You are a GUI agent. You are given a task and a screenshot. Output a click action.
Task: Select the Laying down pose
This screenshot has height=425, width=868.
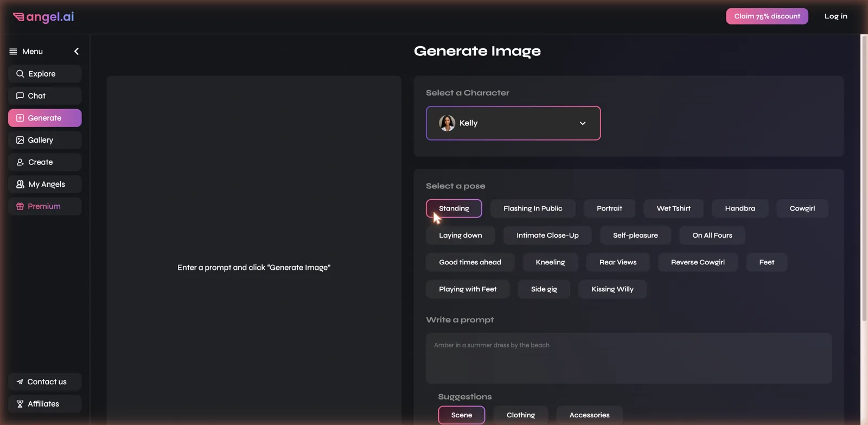click(x=460, y=236)
